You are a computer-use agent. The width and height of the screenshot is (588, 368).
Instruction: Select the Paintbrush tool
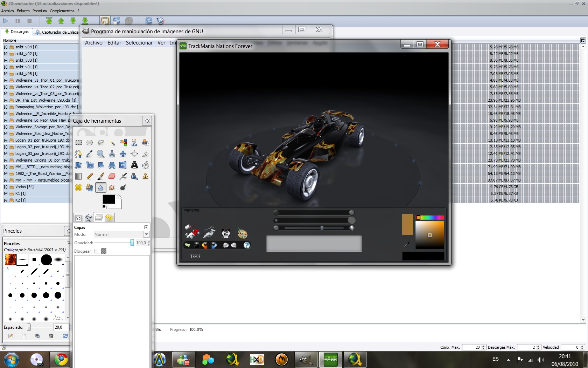[101, 176]
